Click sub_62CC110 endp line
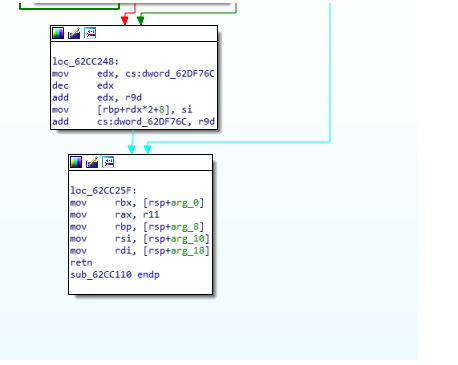The width and height of the screenshot is (458, 365). [115, 275]
